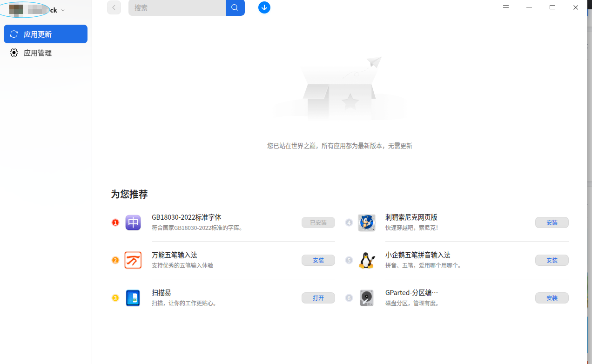Install 刺猬索尼克网页版
This screenshot has width=592, height=364.
click(x=552, y=222)
